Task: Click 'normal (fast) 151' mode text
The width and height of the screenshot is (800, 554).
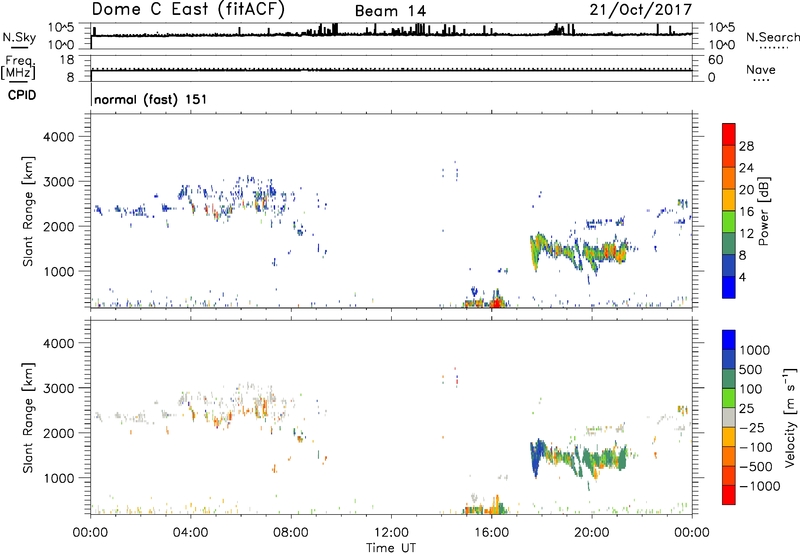Action: [x=151, y=99]
